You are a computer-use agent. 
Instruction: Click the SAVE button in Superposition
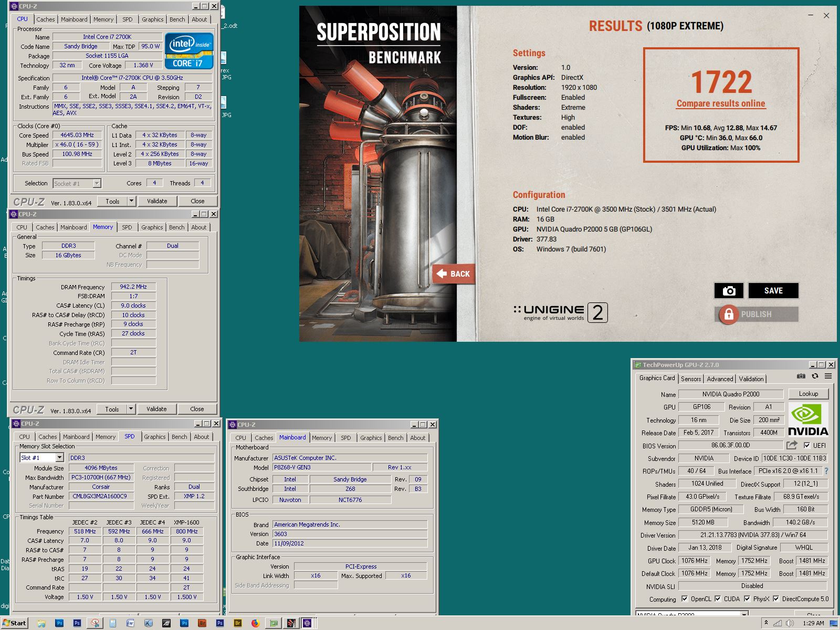click(x=773, y=290)
